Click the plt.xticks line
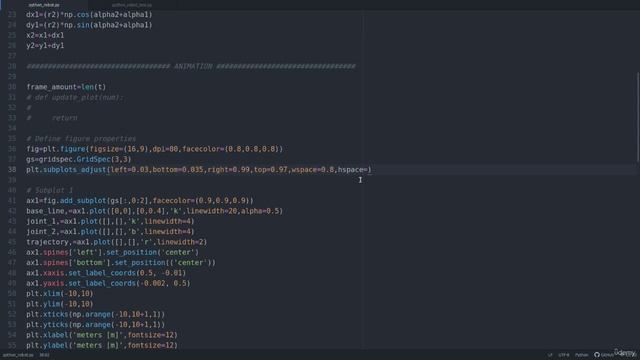This screenshot has height=360, width=640. [96, 314]
